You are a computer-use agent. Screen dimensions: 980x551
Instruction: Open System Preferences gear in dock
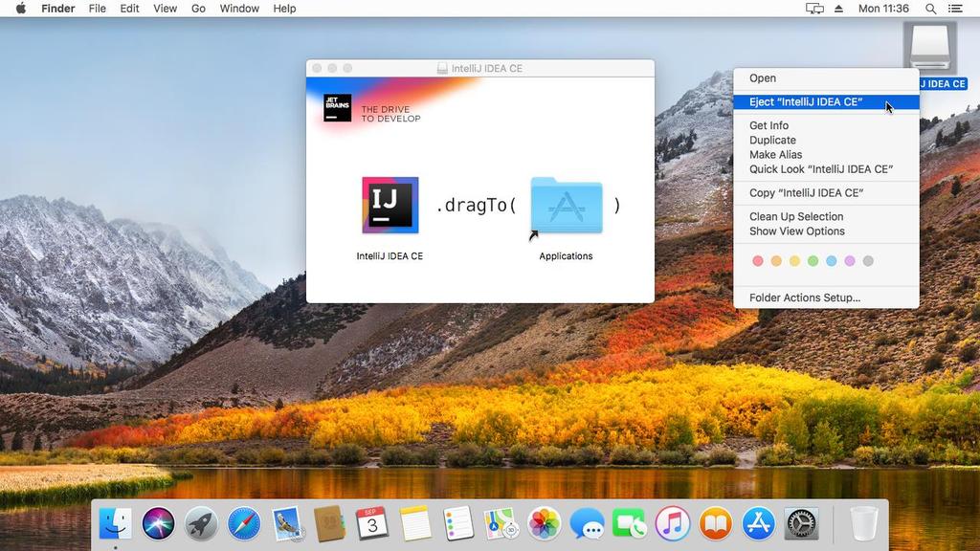(801, 523)
